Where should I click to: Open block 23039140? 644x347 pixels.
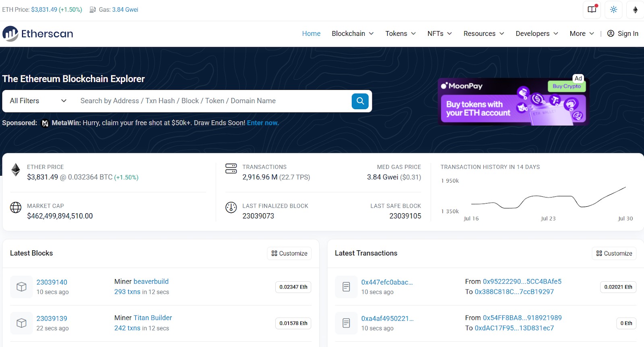[52, 282]
